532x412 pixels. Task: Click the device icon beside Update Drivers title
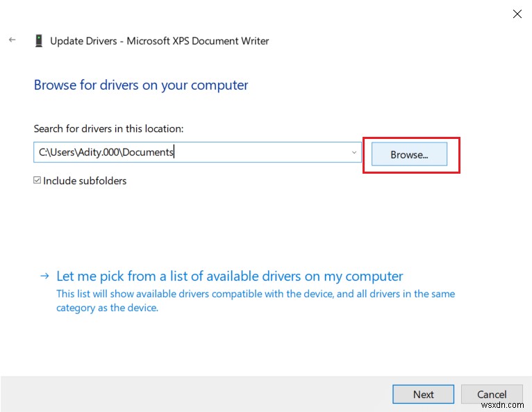click(39, 41)
